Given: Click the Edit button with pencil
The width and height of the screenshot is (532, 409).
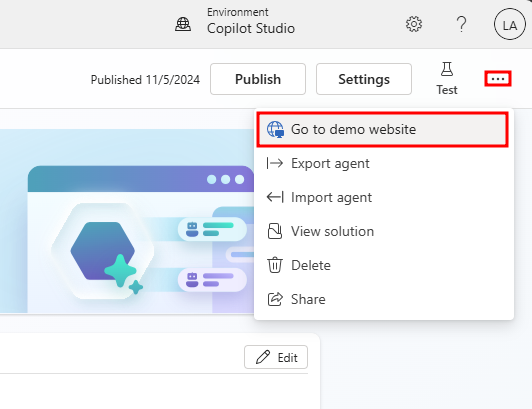Looking at the screenshot, I should click(276, 357).
